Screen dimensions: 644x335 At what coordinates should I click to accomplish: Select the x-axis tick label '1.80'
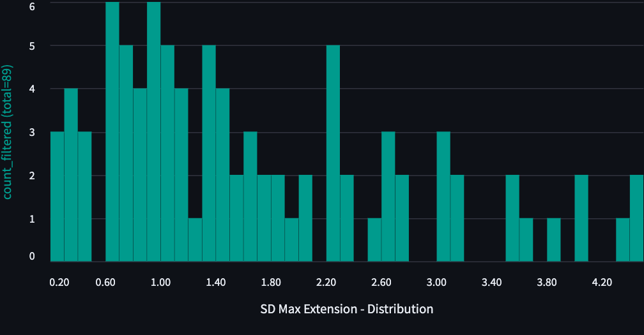pos(271,282)
